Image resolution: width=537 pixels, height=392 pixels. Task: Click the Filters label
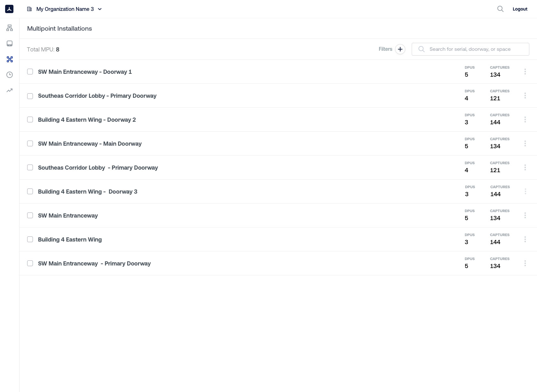(x=385, y=49)
